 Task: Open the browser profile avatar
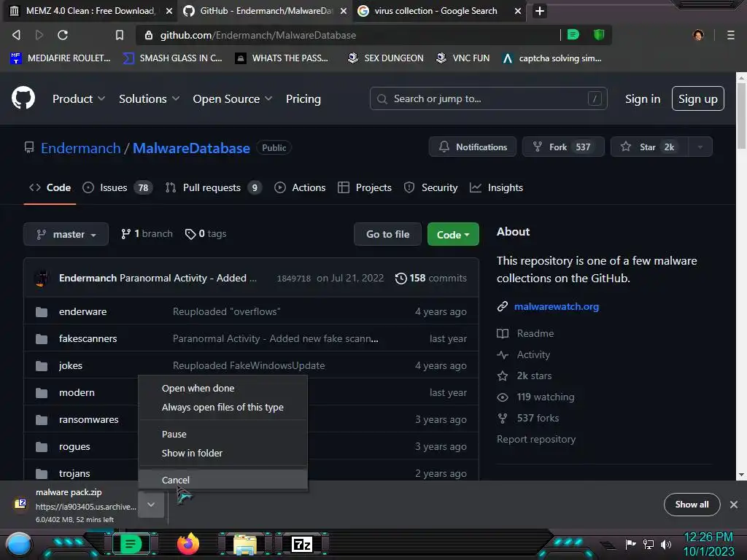tap(698, 35)
